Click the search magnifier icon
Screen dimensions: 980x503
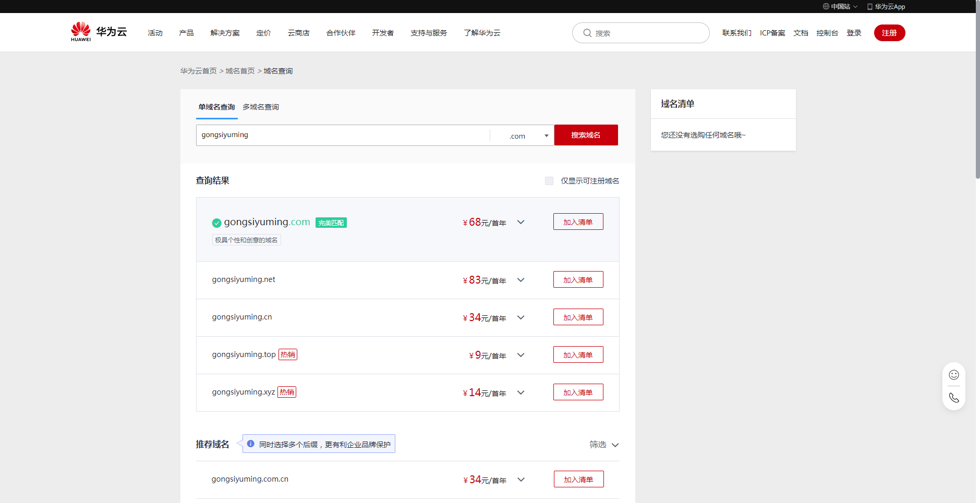point(587,33)
